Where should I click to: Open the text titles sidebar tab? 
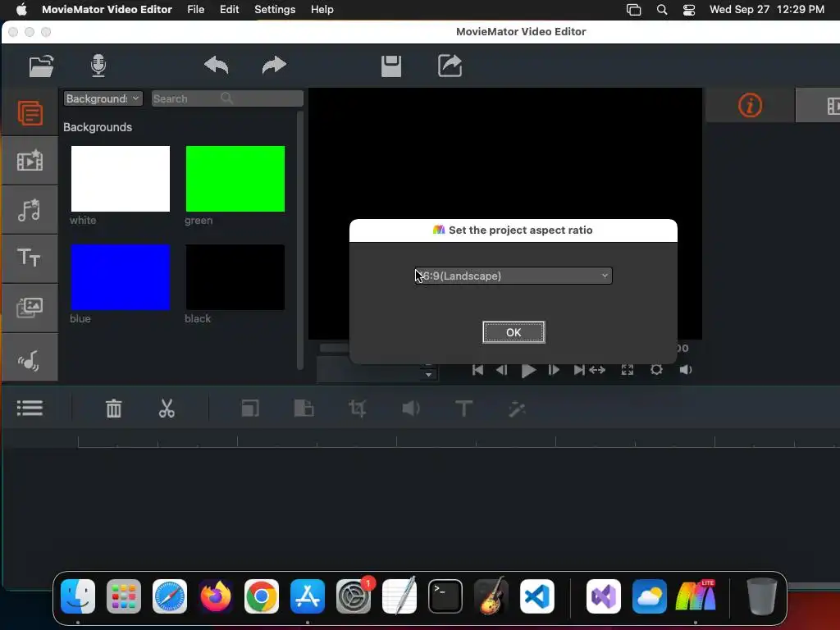(x=30, y=258)
